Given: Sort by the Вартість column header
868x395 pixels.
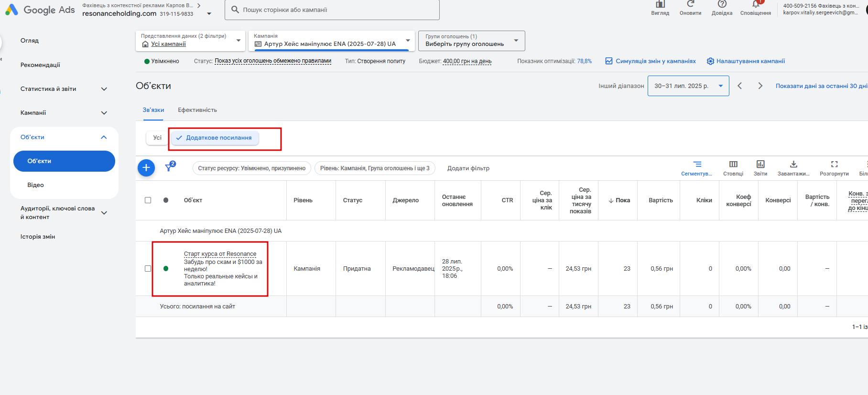Looking at the screenshot, I should 661,200.
